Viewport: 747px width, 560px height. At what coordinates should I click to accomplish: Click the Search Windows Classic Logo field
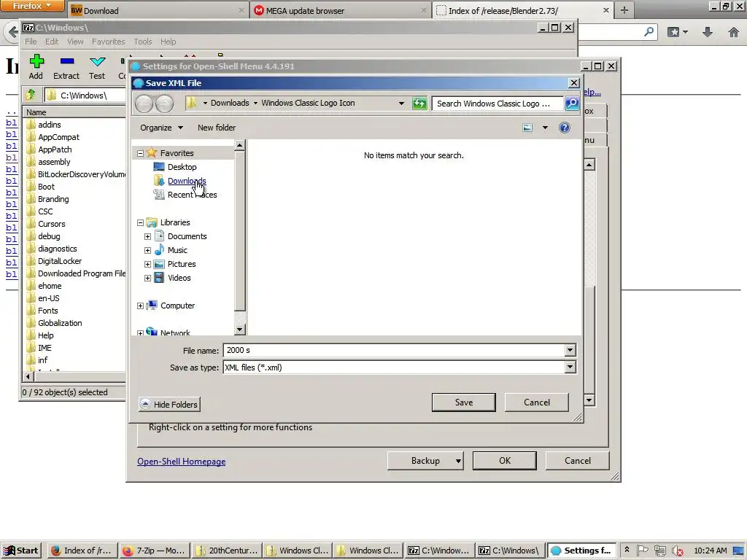click(498, 104)
